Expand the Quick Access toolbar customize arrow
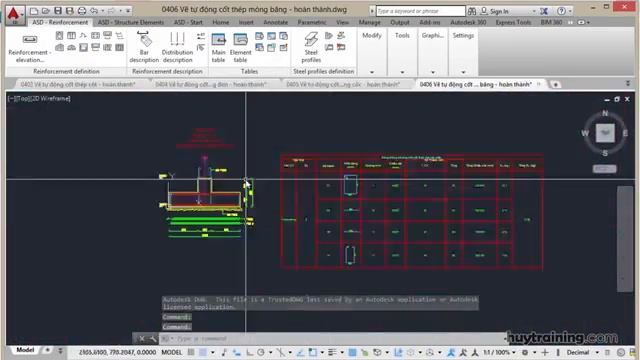640x360 pixels. [x=128, y=11]
